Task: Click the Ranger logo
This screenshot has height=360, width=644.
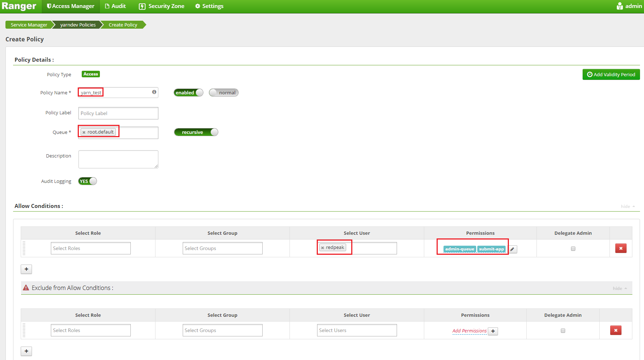Action: (x=19, y=6)
